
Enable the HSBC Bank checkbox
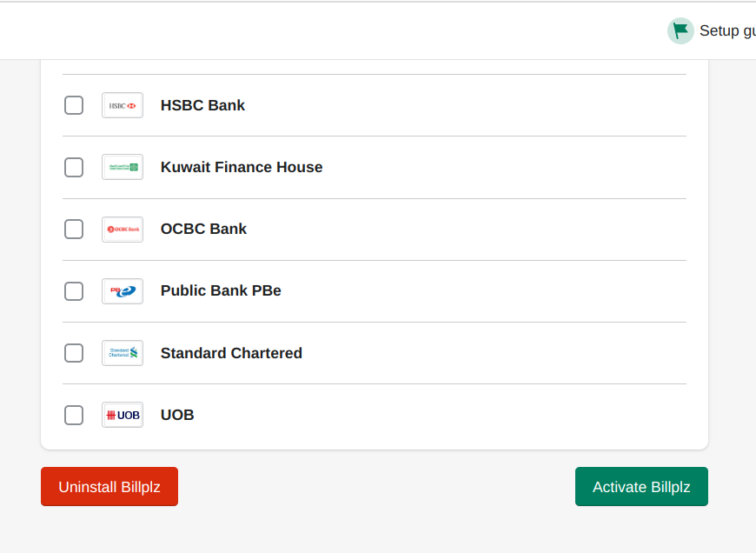click(x=74, y=105)
